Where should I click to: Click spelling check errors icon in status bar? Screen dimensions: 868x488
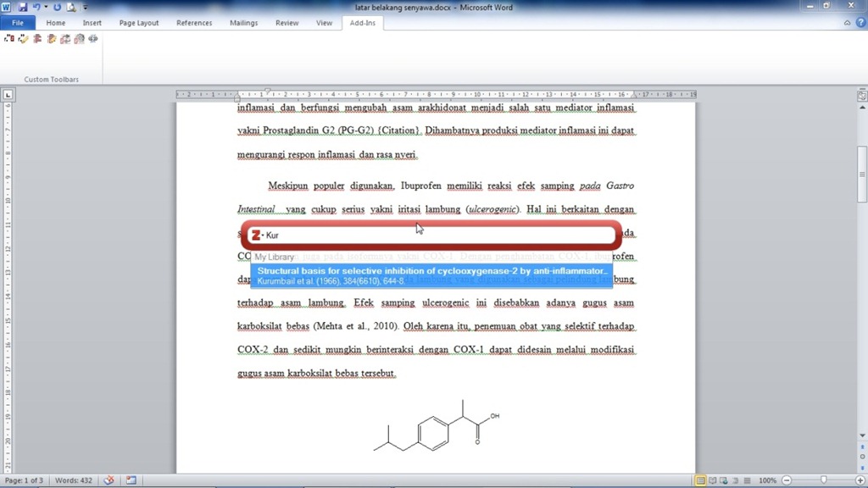pyautogui.click(x=109, y=480)
